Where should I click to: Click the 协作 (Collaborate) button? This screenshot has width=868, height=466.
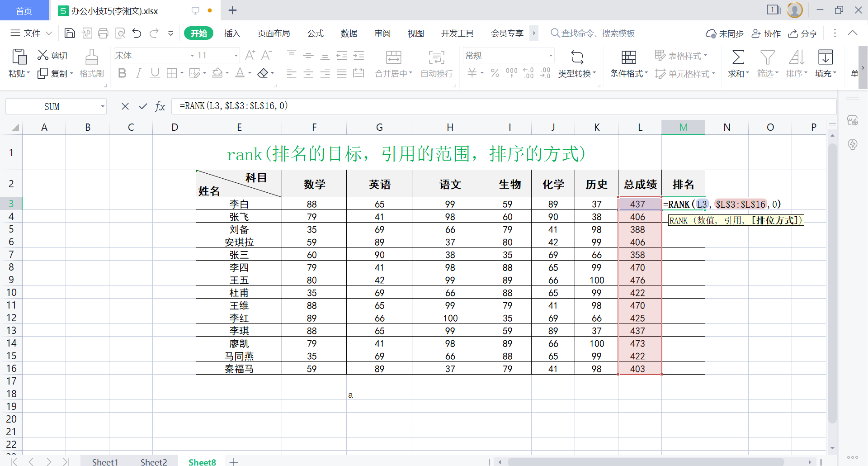(766, 33)
